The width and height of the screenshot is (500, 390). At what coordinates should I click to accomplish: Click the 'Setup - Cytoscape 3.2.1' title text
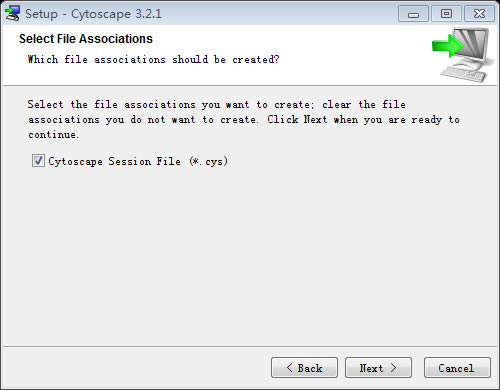[x=93, y=14]
